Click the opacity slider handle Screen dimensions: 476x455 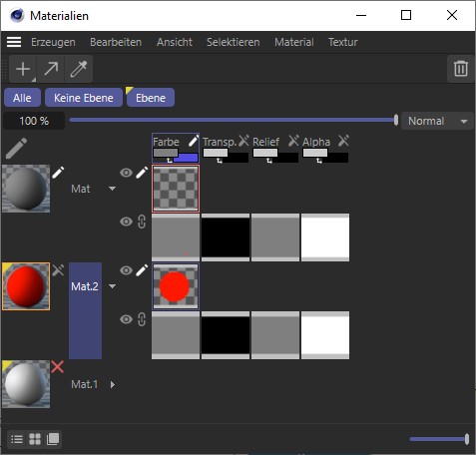tap(396, 120)
